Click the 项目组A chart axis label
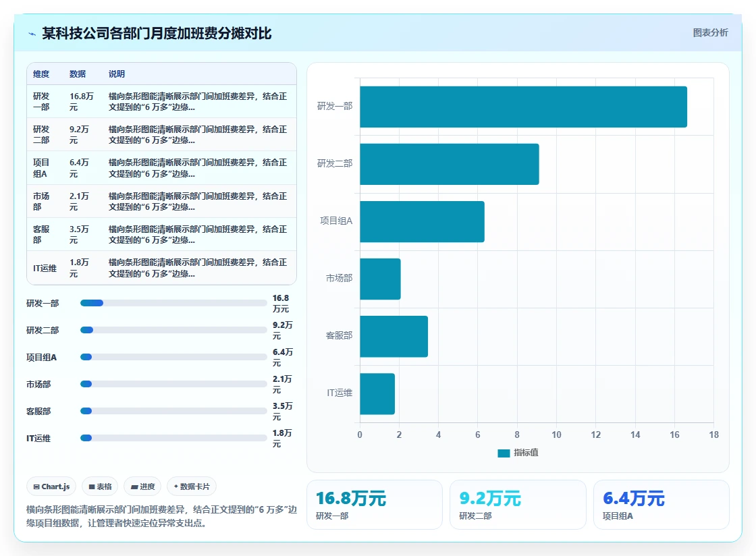The height and width of the screenshot is (556, 756). coord(337,221)
